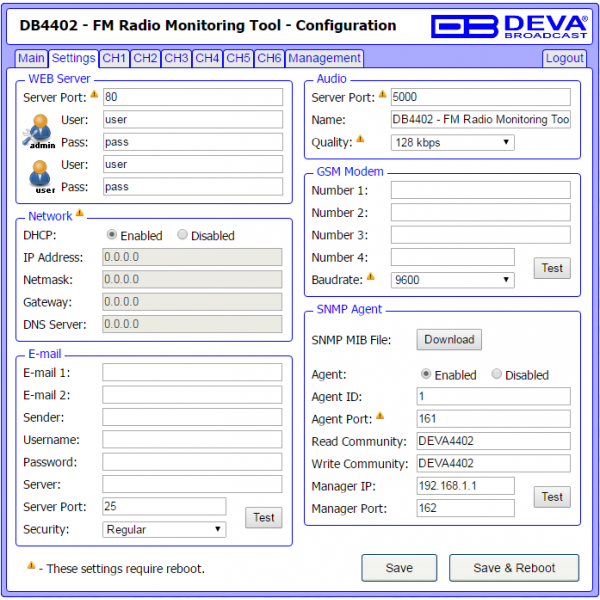This screenshot has width=600, height=600.
Task: Click warning icon beside Agent Port
Action: [380, 415]
